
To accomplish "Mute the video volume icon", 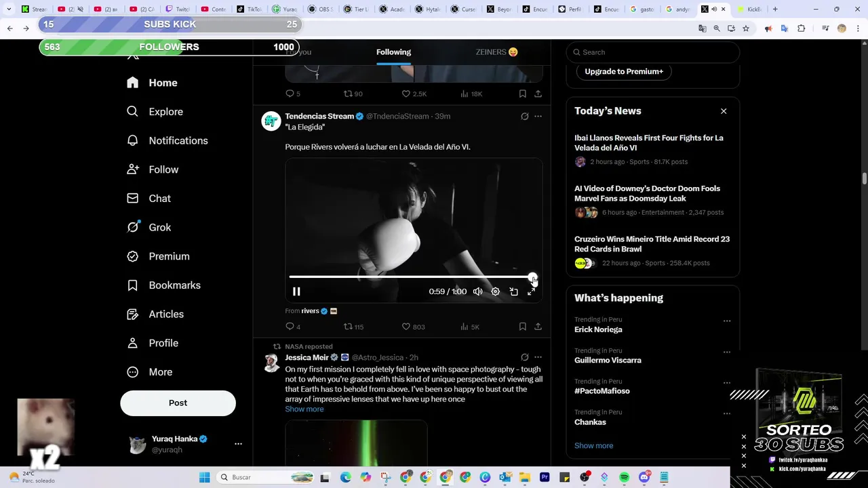I will [x=478, y=291].
